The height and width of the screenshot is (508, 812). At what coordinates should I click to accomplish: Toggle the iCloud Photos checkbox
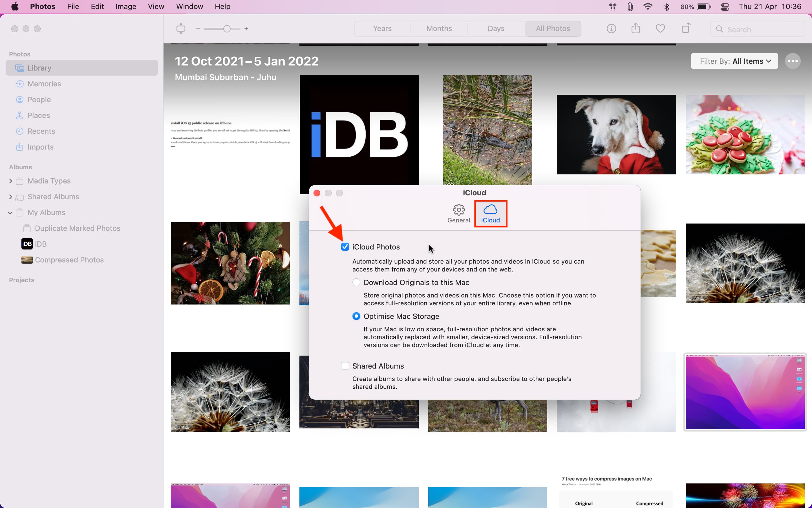[345, 247]
